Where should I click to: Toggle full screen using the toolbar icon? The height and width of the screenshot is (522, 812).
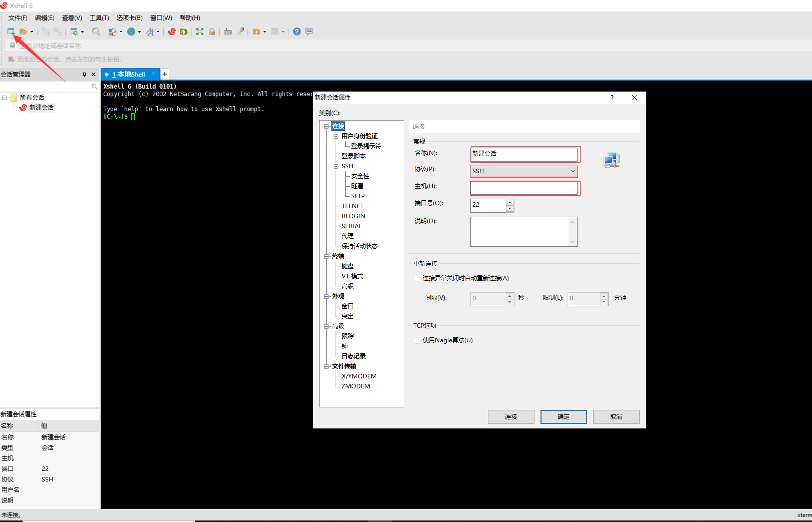200,31
